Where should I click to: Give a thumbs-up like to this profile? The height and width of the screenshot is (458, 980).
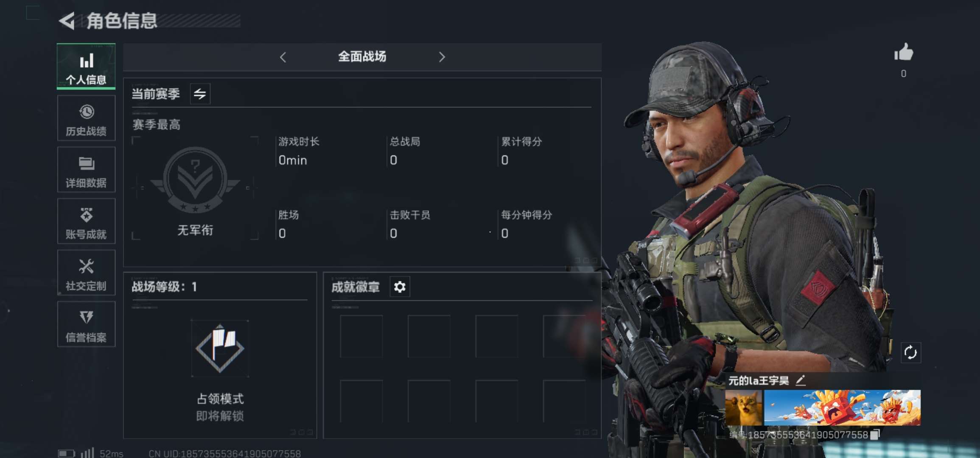[x=904, y=53]
